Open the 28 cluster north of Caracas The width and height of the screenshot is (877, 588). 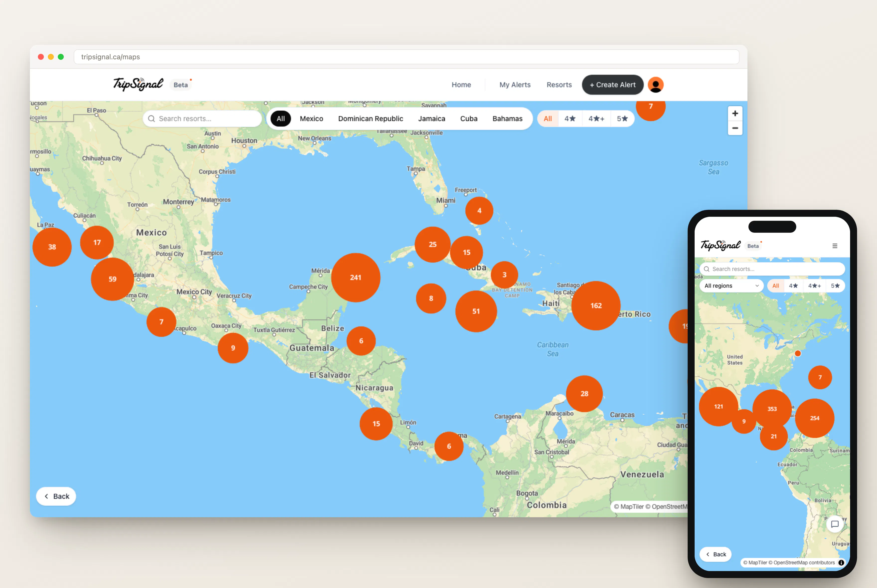(x=584, y=393)
